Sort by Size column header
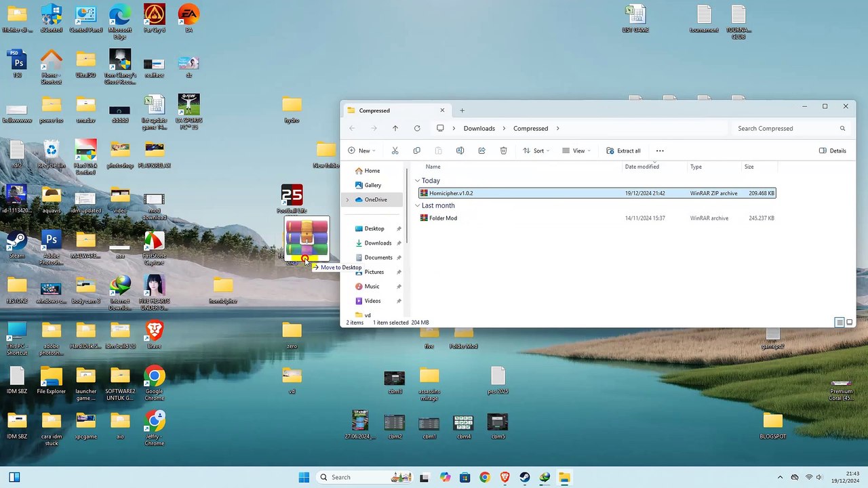The image size is (868, 488). [749, 167]
